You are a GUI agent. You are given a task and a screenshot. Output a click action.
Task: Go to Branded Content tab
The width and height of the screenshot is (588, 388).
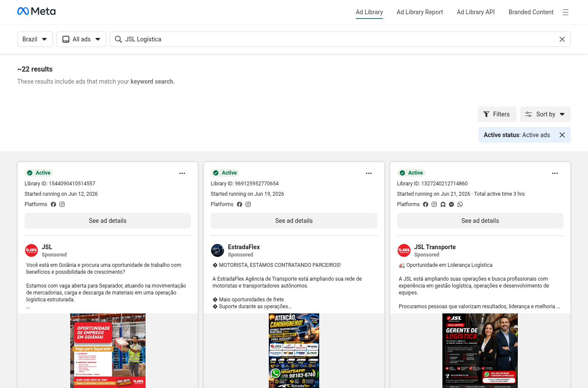pyautogui.click(x=531, y=12)
